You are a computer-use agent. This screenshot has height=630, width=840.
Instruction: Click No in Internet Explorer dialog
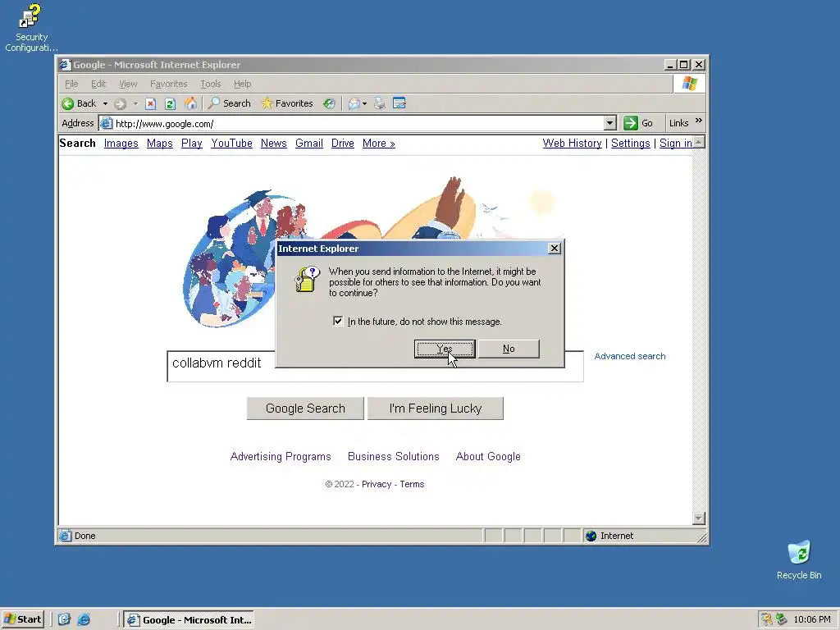[x=509, y=349]
